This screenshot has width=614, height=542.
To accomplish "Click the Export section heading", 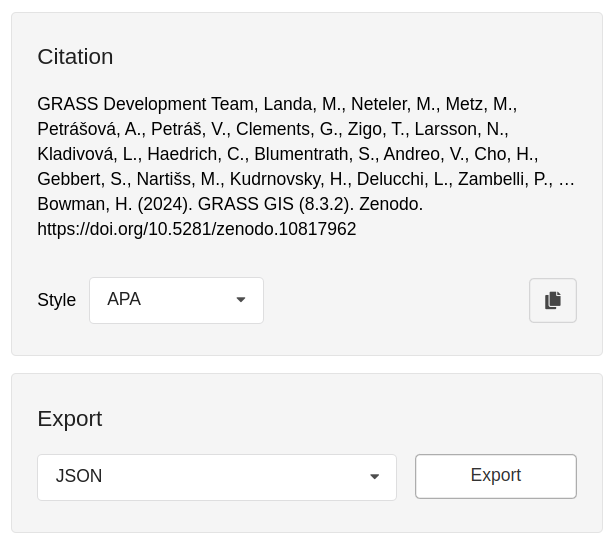I will 70,419.
